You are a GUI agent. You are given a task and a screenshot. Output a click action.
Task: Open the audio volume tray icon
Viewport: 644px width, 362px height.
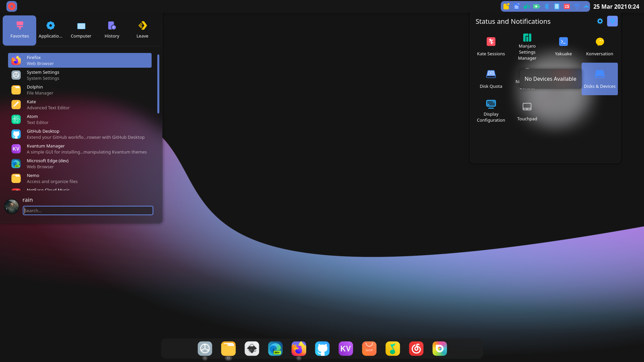527,6
